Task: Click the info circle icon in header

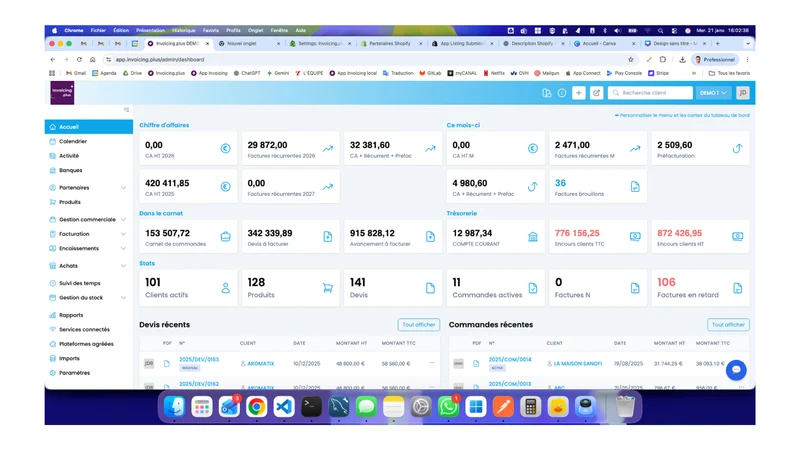Action: click(x=562, y=93)
